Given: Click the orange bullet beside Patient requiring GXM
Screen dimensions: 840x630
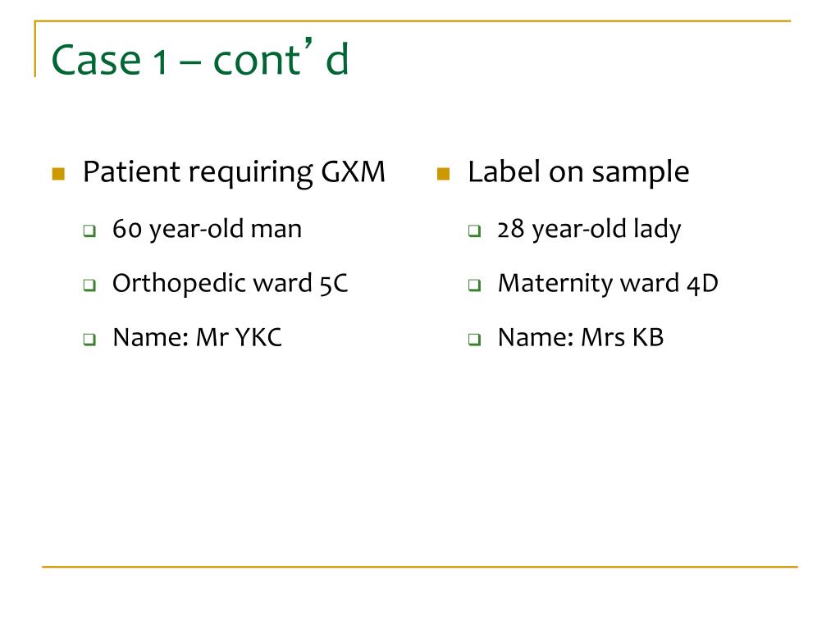Looking at the screenshot, I should click(58, 174).
